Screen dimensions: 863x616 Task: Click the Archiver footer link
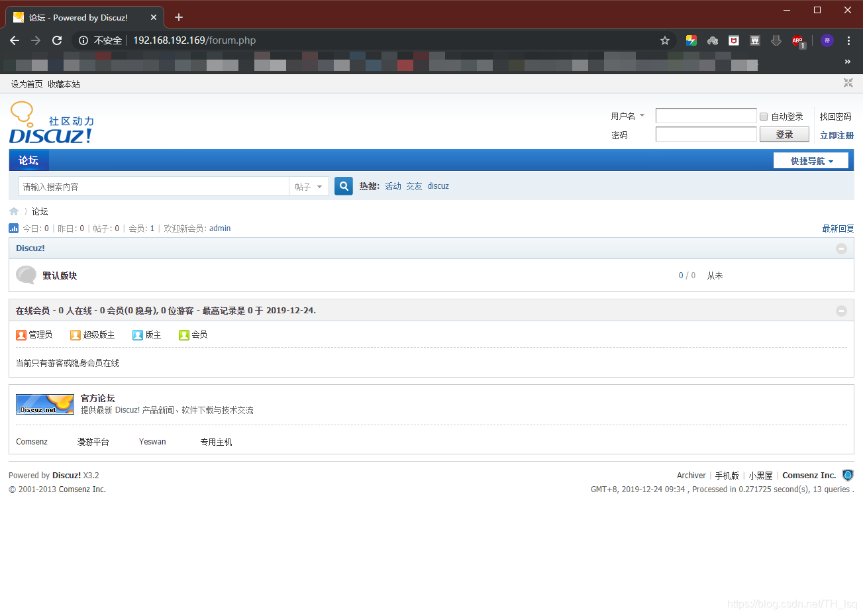[x=691, y=476]
